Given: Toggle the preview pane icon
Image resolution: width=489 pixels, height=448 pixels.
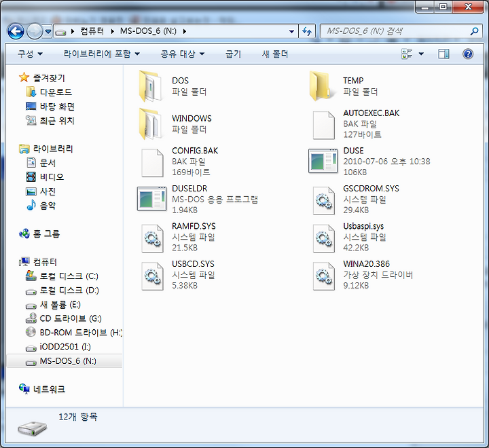Looking at the screenshot, I should pyautogui.click(x=443, y=54).
